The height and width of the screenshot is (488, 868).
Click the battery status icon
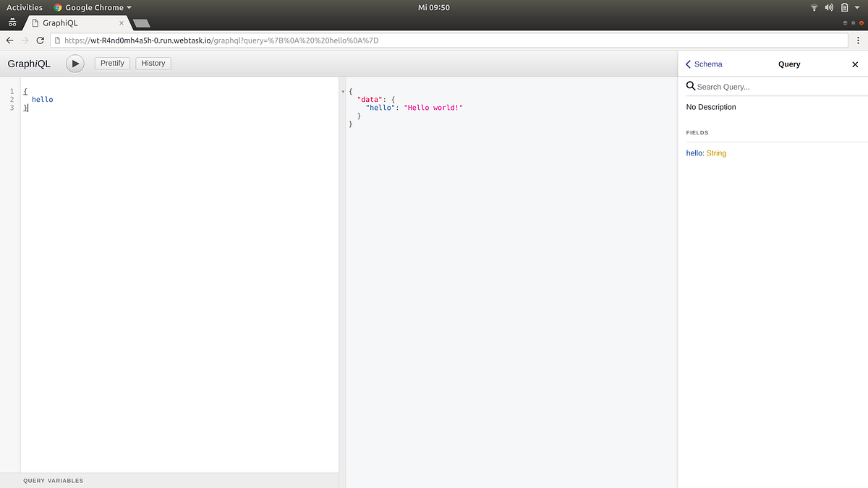point(843,7)
